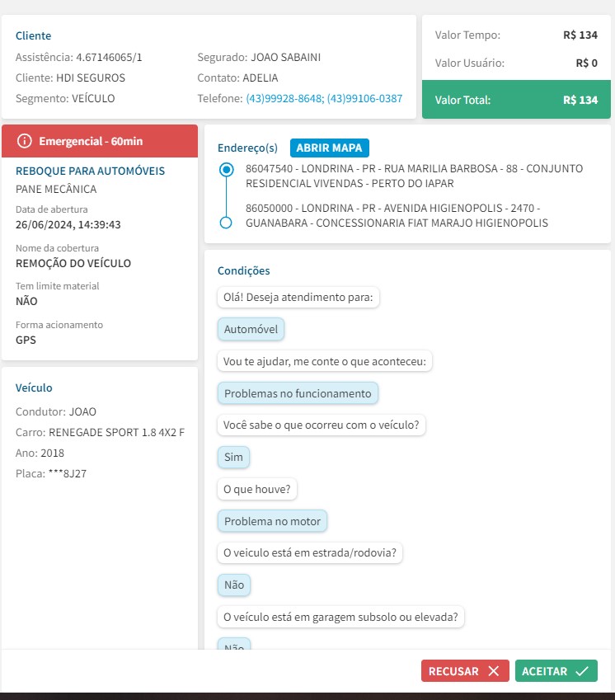Click the checkmark icon on Aceitar
Viewport: 615px width, 700px height.
pyautogui.click(x=582, y=671)
